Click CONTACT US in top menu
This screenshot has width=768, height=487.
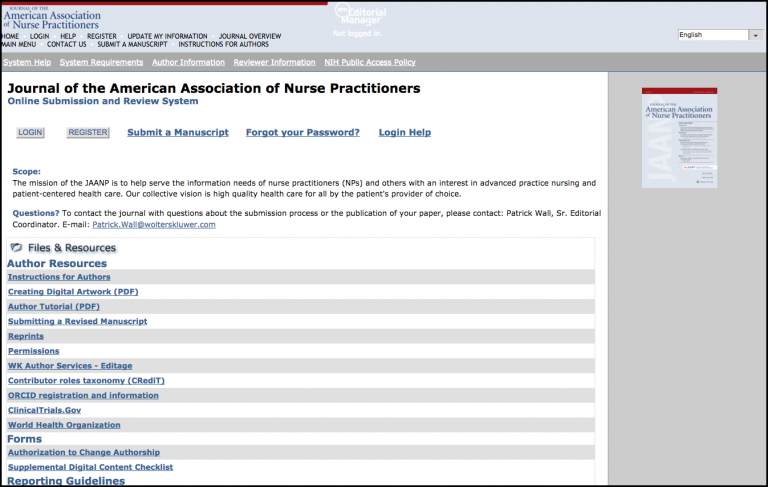(67, 44)
